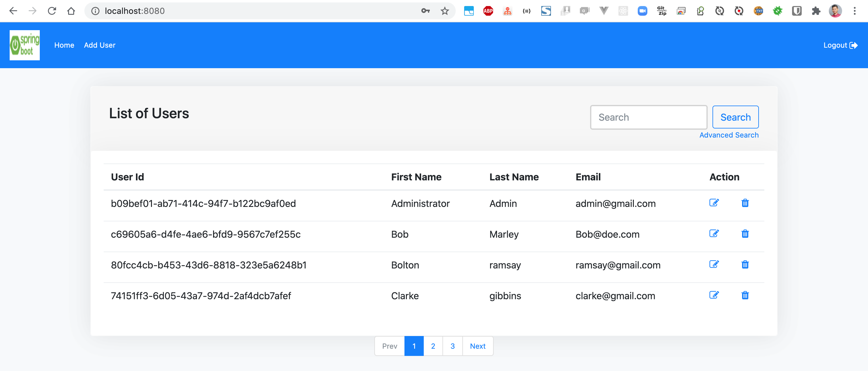The width and height of the screenshot is (868, 371).
Task: Open the Advanced Search link
Action: tap(728, 135)
